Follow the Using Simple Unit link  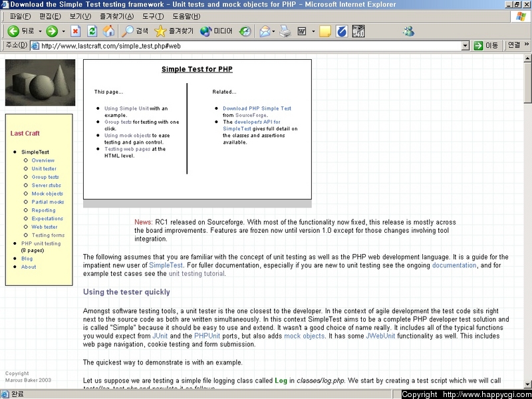pos(126,108)
